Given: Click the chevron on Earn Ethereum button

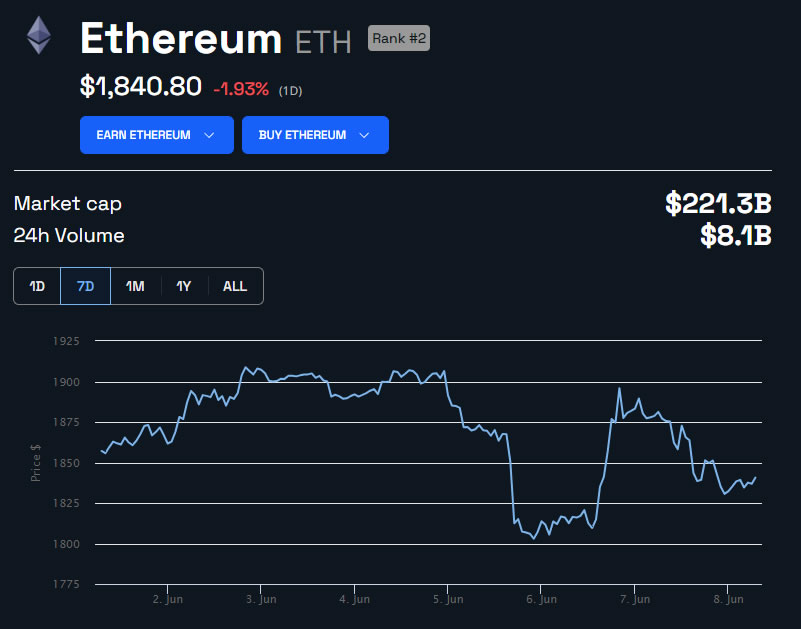Looking at the screenshot, I should pos(209,135).
